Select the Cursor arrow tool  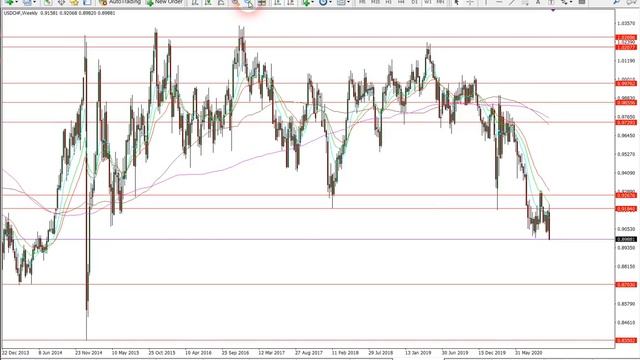coord(457,2)
